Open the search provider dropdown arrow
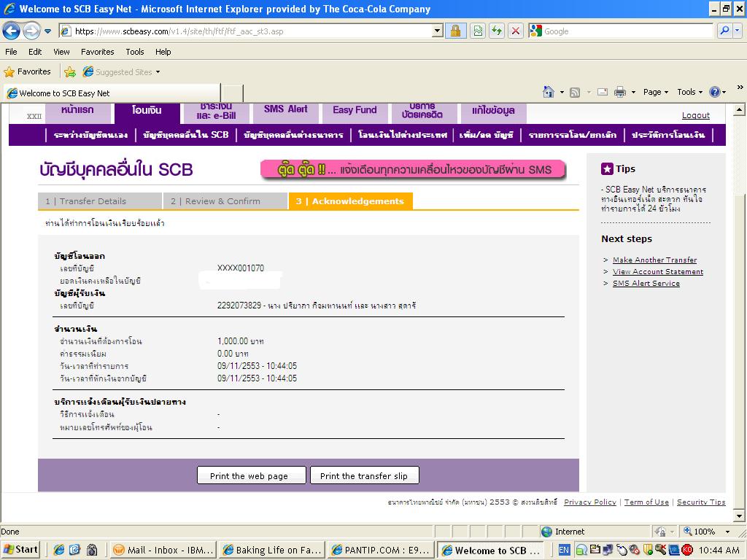 737,31
